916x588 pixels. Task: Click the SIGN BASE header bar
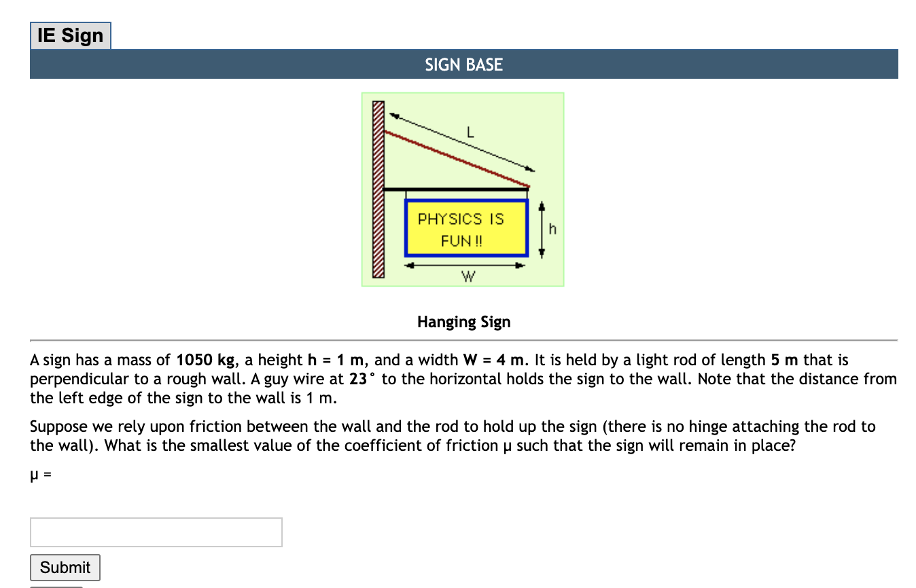(464, 64)
